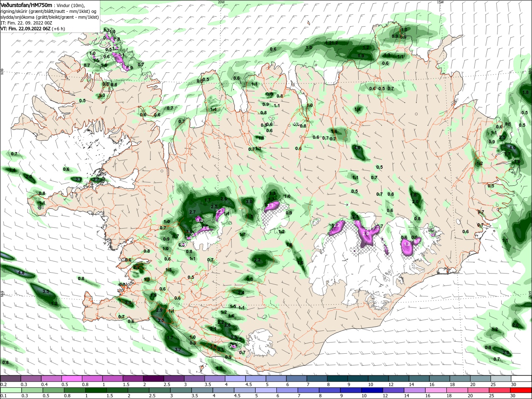Select the bright pink swatch between 0.5 and 0.8
532x399 pixels.
click(x=71, y=379)
